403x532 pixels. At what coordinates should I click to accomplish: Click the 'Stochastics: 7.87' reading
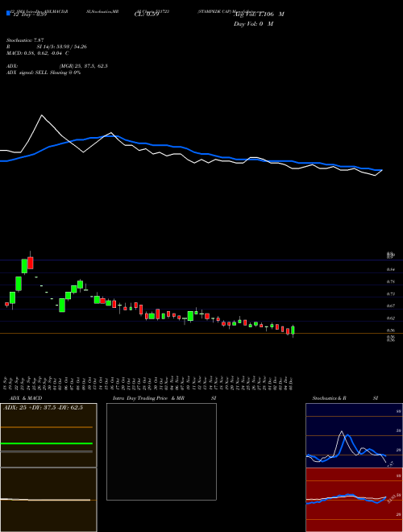[25, 40]
